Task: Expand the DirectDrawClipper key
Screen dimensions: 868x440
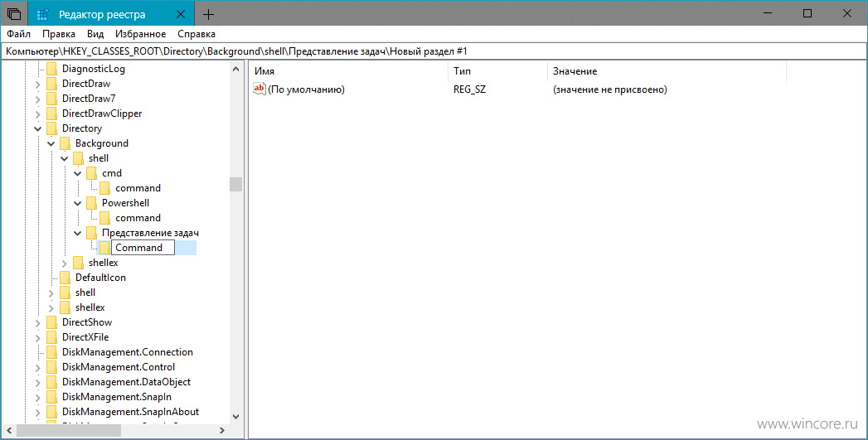Action: pyautogui.click(x=37, y=114)
